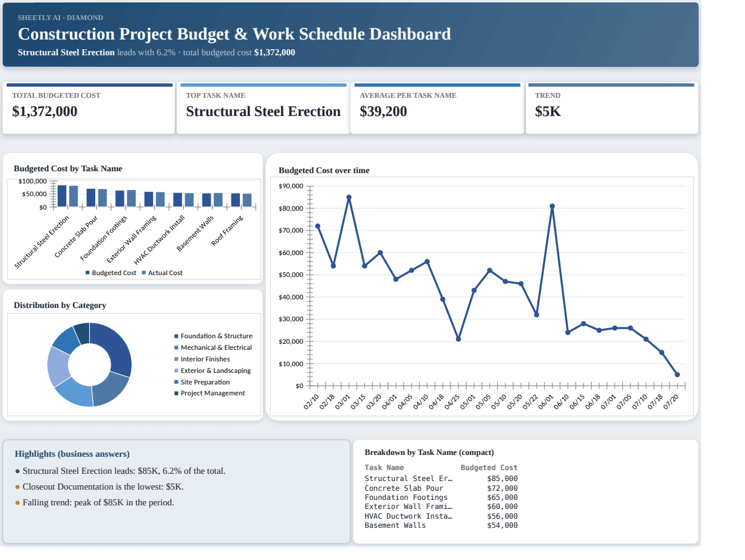Click the Project Management legend swatch
The width and height of the screenshot is (745, 560).
[x=177, y=393]
